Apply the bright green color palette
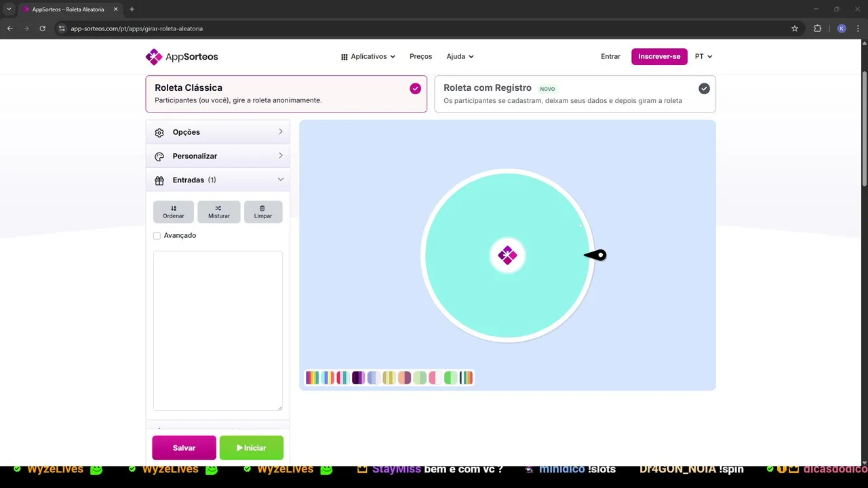This screenshot has height=488, width=868. tap(451, 378)
